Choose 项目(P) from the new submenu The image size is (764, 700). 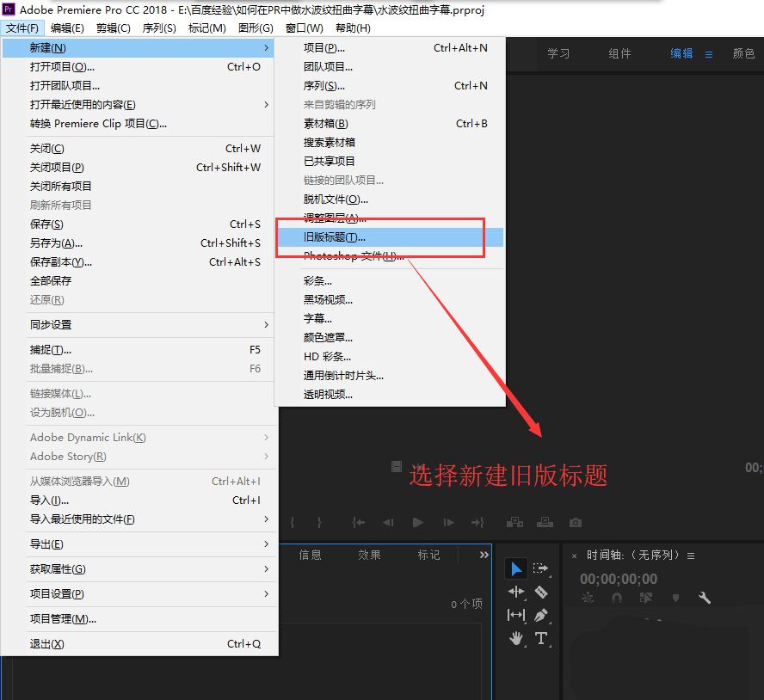click(x=389, y=48)
